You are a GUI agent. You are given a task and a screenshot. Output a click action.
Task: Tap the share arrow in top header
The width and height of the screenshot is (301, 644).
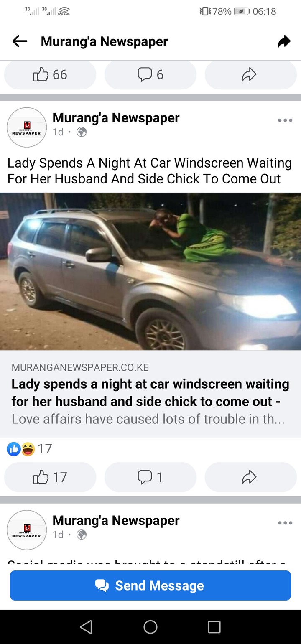[284, 41]
